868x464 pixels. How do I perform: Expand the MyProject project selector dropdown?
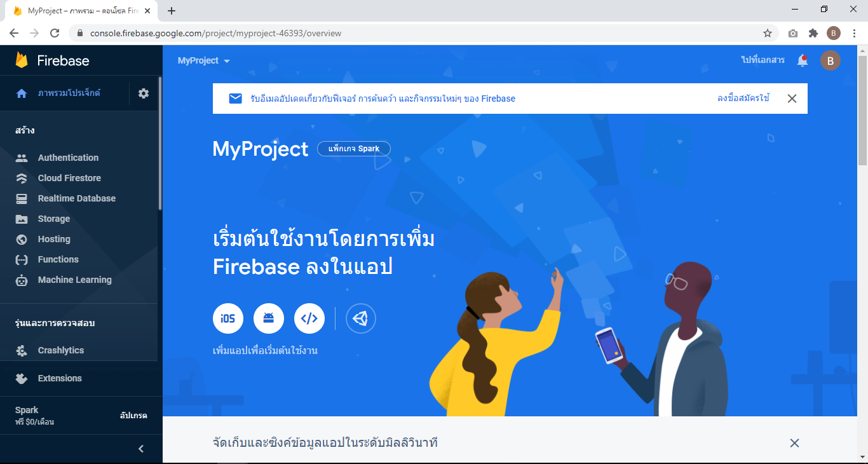click(204, 60)
